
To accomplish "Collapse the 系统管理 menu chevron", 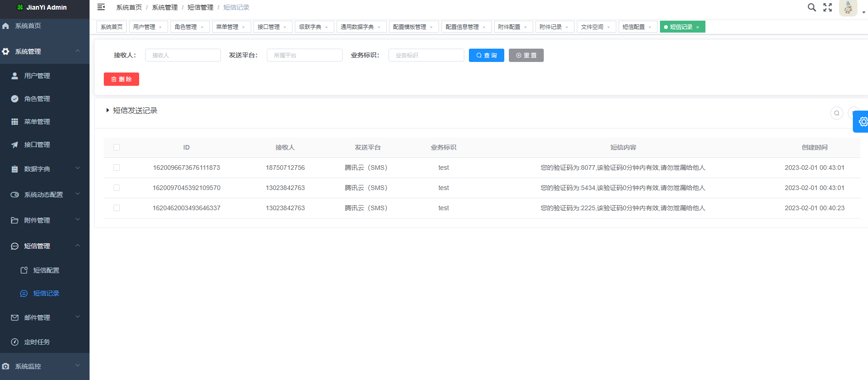I will coord(78,51).
